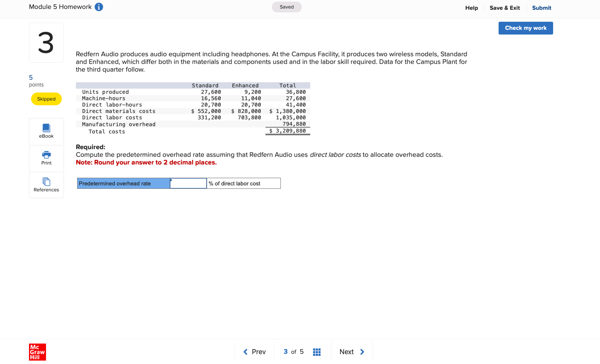The image size is (600, 364).
Task: Click the overhead rate answer input field
Action: click(x=188, y=183)
